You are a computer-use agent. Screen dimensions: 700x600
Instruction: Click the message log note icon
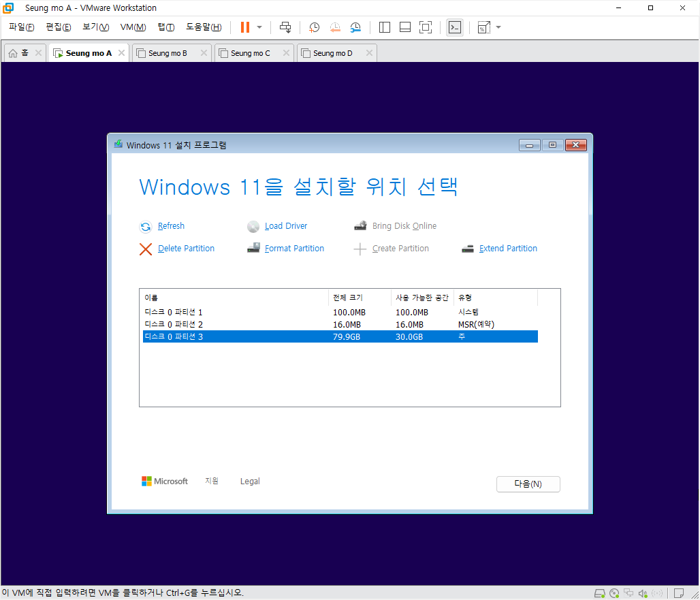coord(679,593)
